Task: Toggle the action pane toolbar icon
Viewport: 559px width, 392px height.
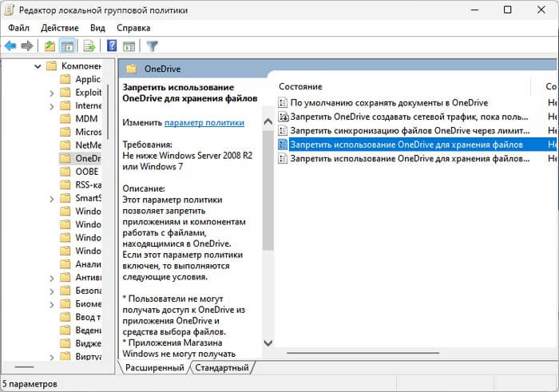Action: pos(129,46)
